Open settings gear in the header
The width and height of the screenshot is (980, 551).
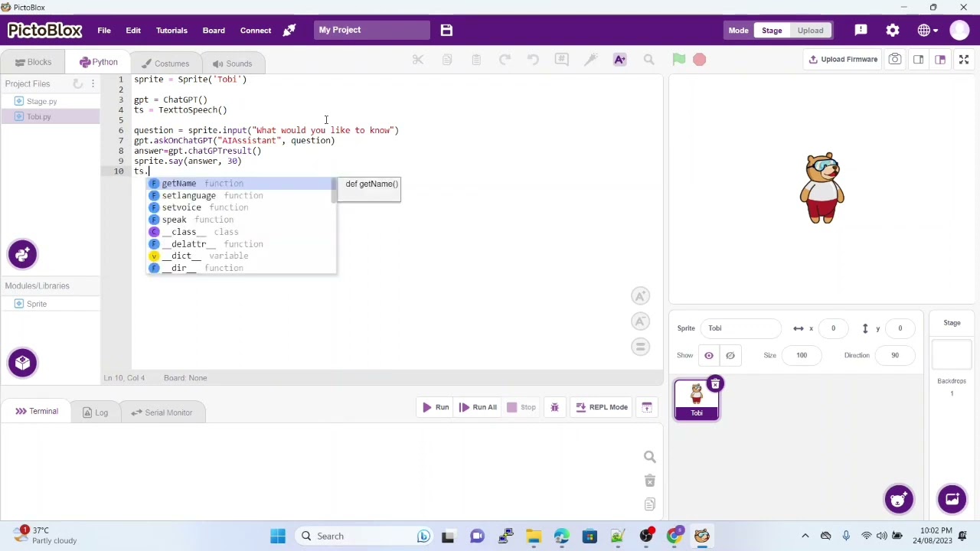point(893,30)
